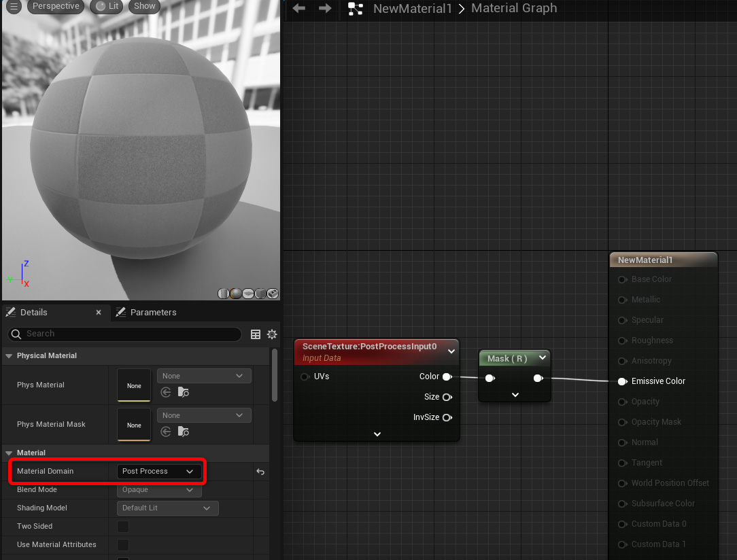737x560 pixels.
Task: Click the Emissive Color input pin
Action: pyautogui.click(x=622, y=381)
